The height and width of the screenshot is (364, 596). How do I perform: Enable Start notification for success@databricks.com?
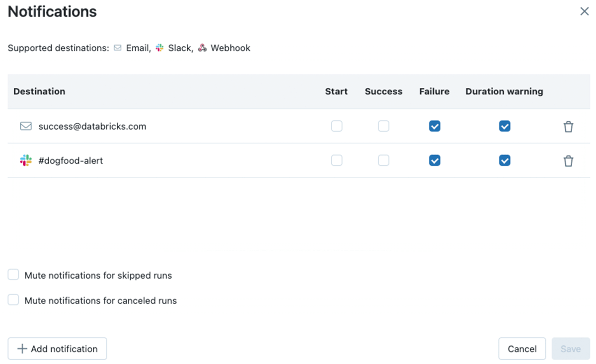pos(337,127)
